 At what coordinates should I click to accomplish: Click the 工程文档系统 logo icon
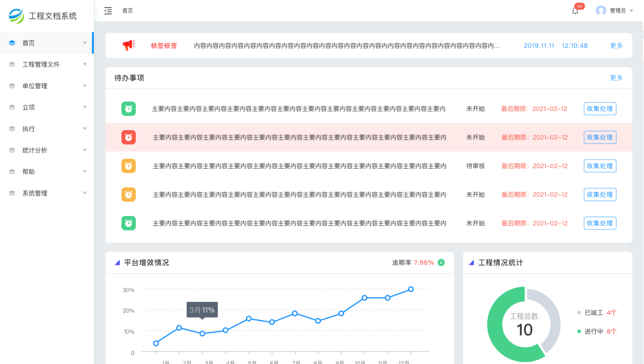17,16
